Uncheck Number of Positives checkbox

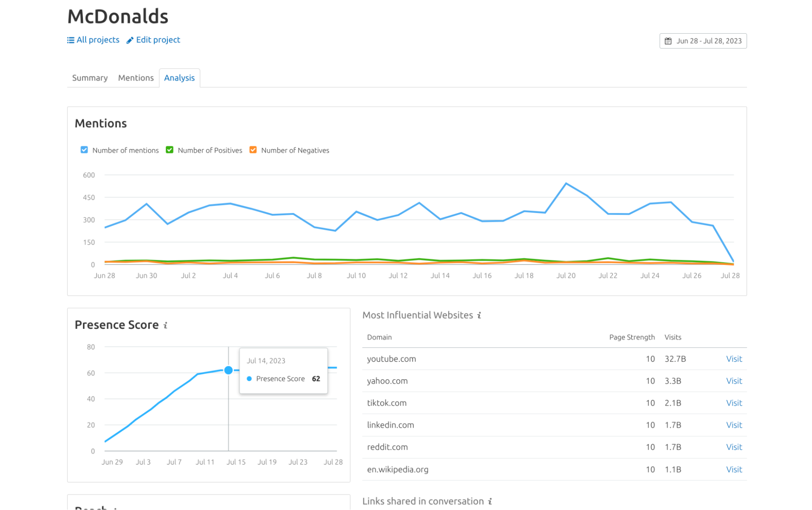click(x=170, y=150)
